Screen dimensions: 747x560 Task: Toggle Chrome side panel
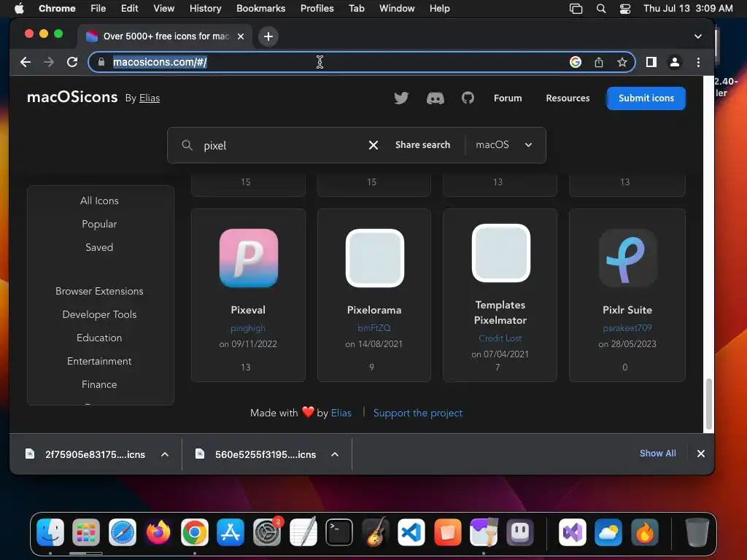pos(651,62)
